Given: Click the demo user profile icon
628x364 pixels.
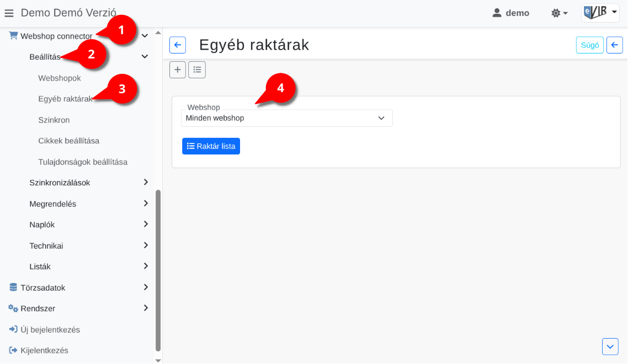Looking at the screenshot, I should pos(497,13).
